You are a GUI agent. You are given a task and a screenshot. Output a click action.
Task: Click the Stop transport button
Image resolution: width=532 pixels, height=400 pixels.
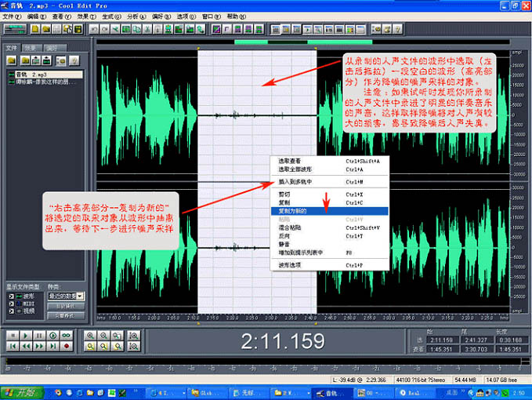(x=13, y=336)
